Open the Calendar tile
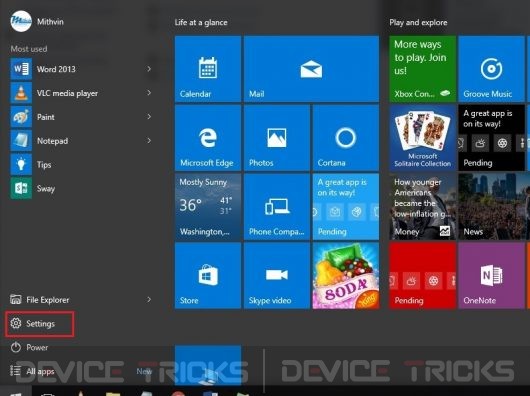Viewport: 530px width, 396px height. coord(208,69)
